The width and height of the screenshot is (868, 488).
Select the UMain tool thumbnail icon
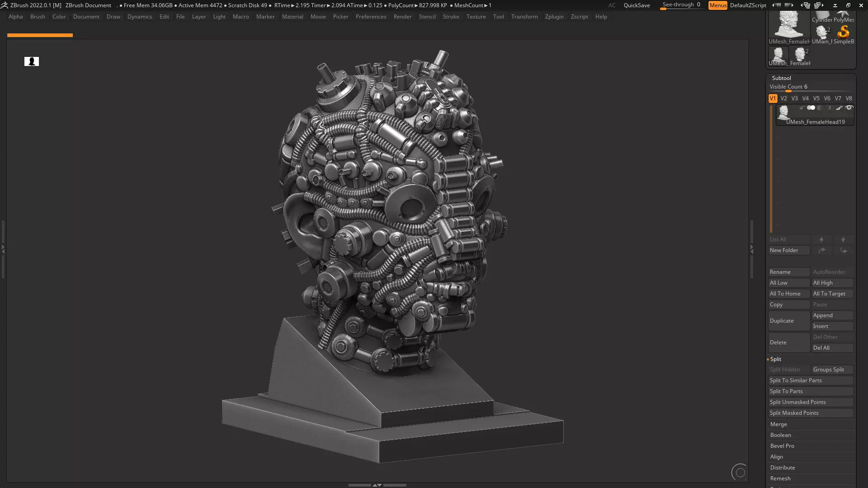pyautogui.click(x=822, y=33)
